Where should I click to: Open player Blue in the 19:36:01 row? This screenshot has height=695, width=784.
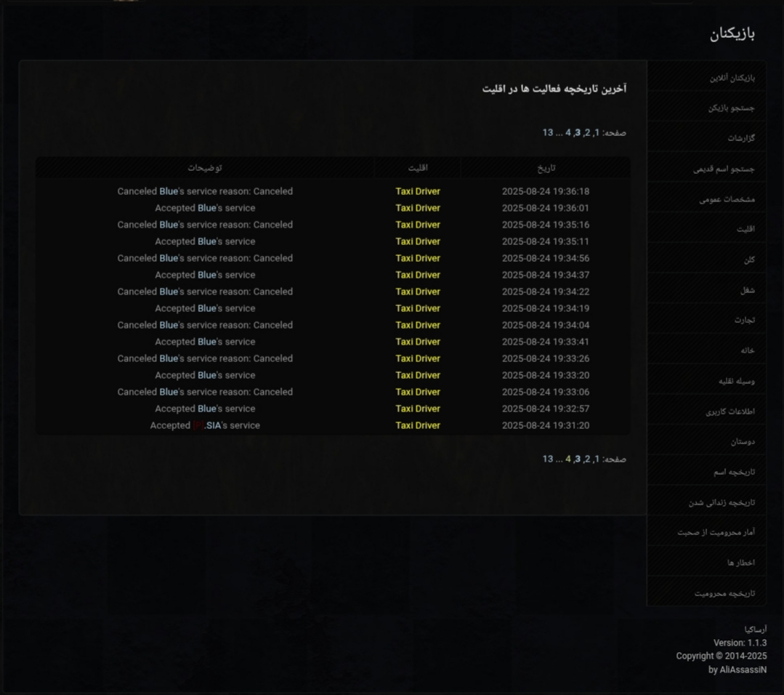tap(207, 208)
